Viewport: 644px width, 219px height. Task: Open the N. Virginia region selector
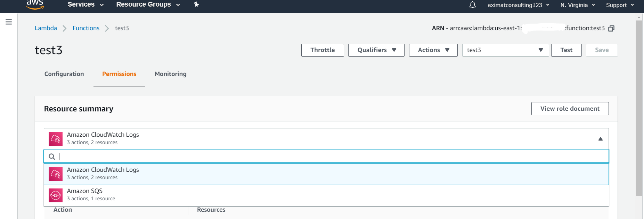click(578, 5)
